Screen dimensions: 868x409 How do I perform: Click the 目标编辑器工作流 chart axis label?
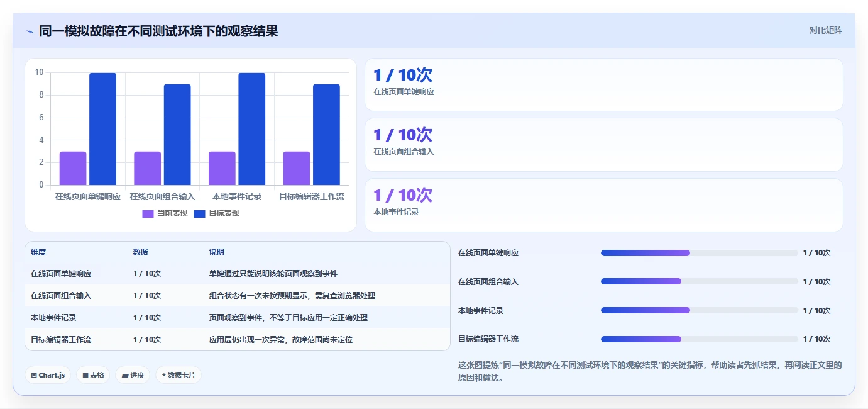point(311,197)
